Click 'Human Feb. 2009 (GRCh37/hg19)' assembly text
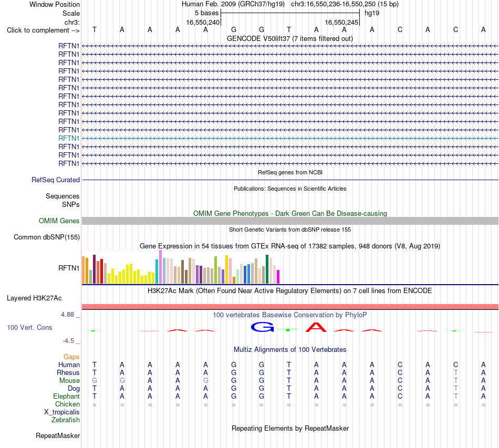Screen dimensions: 499x448 234,4
